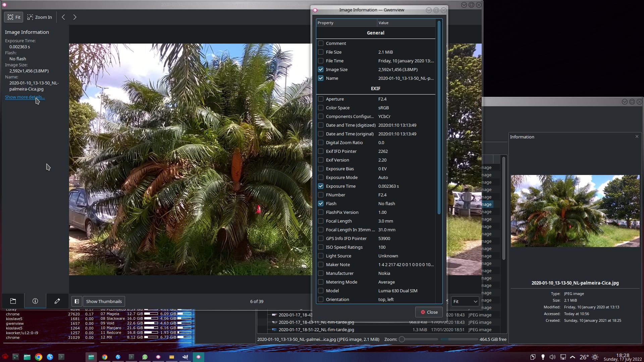The width and height of the screenshot is (644, 362).
Task: Open the Fit zoom dropdown
Action: click(x=465, y=301)
